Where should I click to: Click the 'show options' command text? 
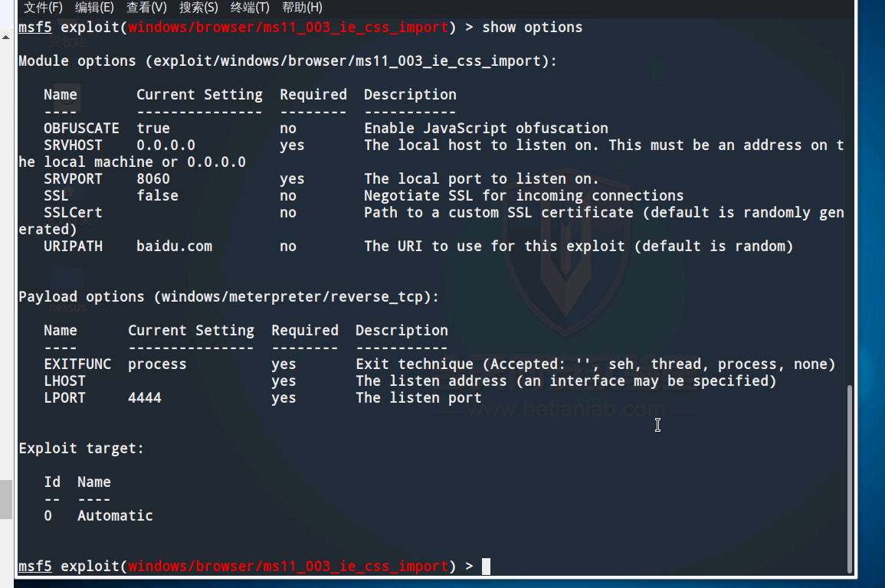pyautogui.click(x=533, y=28)
